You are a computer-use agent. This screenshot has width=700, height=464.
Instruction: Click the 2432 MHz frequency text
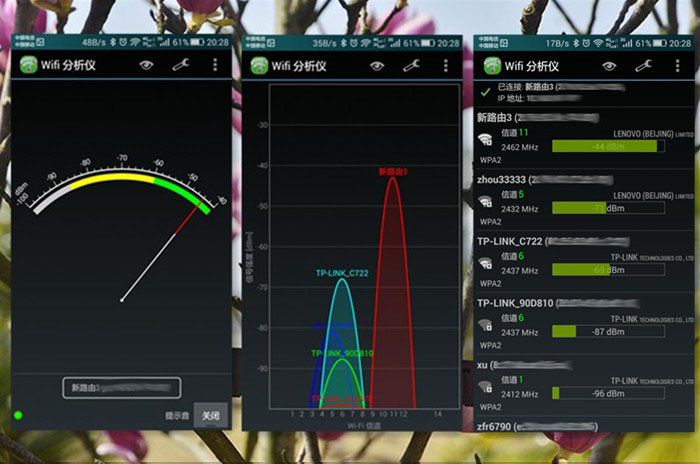[520, 209]
